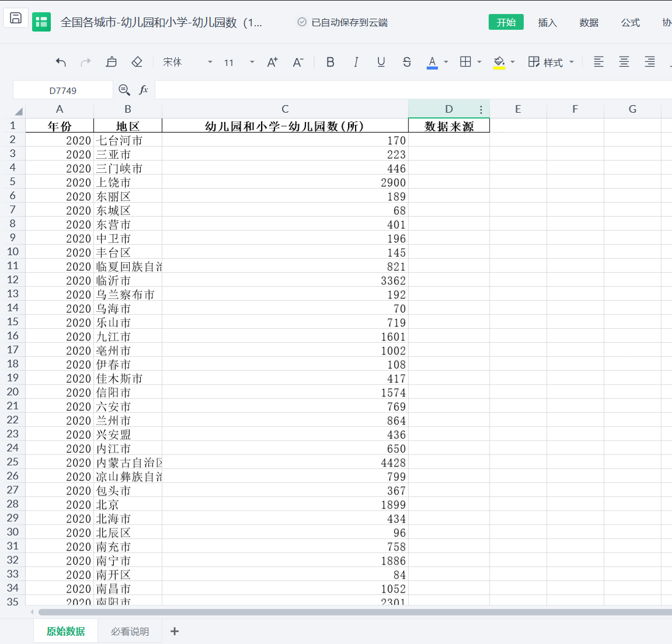Click the cell name box D7749
The image size is (672, 644).
63,90
